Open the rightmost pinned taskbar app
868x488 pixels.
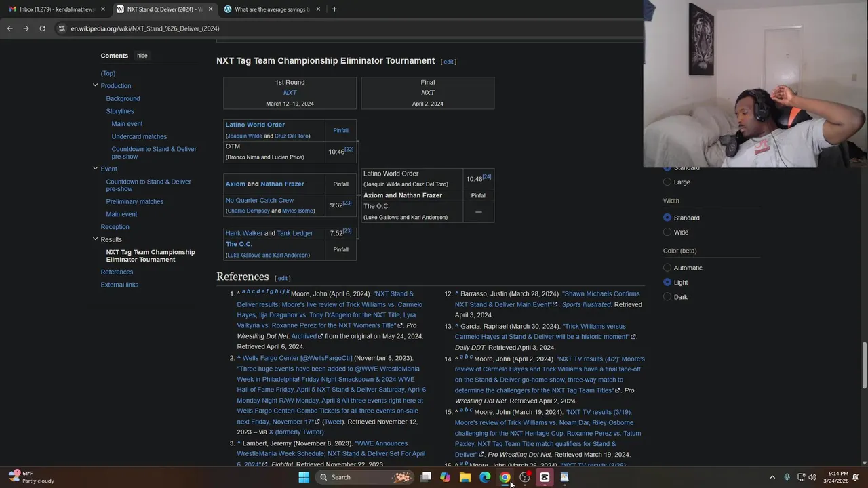[x=564, y=477]
